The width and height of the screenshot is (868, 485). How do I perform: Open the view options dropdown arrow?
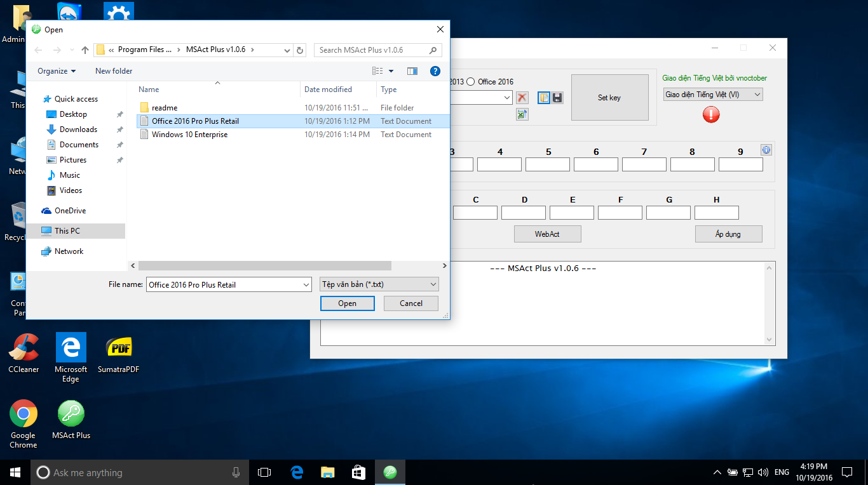(x=391, y=71)
